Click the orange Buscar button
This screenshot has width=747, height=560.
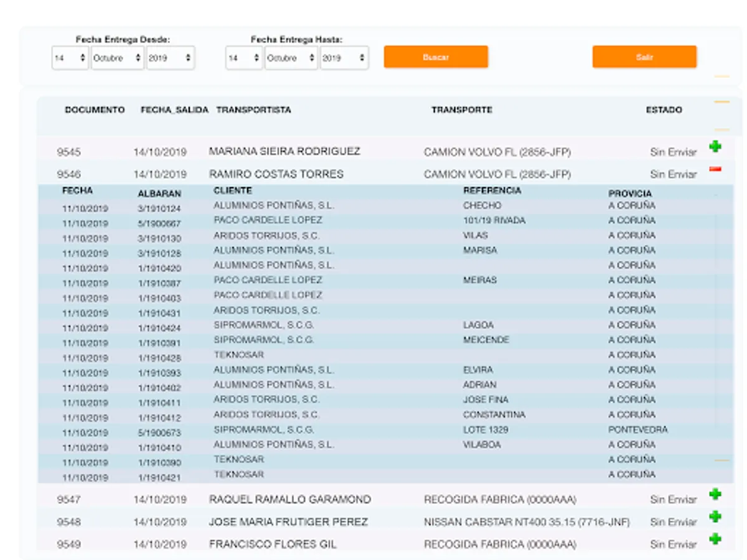click(436, 57)
